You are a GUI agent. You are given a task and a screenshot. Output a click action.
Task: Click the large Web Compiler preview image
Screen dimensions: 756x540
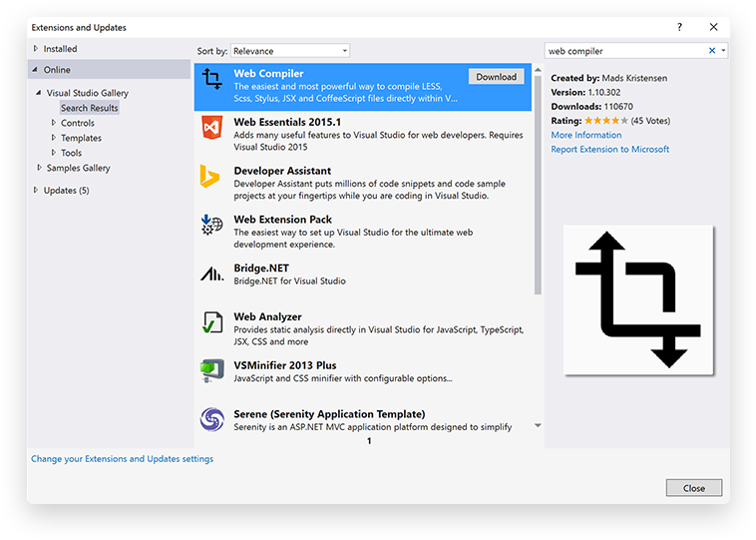tap(638, 299)
